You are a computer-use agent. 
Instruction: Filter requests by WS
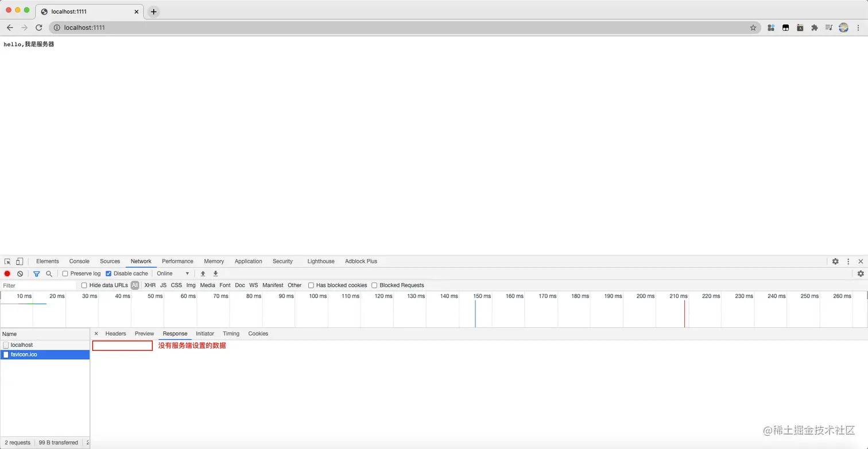click(x=254, y=285)
